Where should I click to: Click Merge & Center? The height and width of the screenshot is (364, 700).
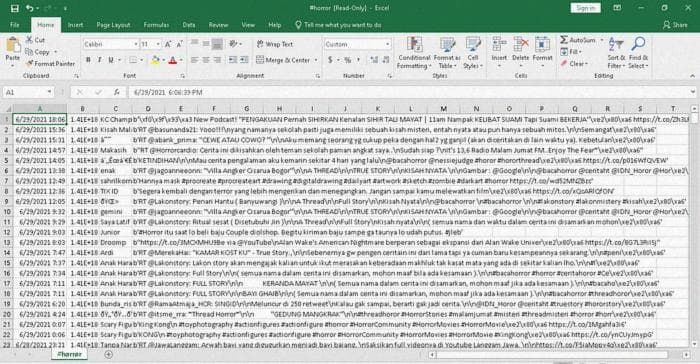pos(283,60)
